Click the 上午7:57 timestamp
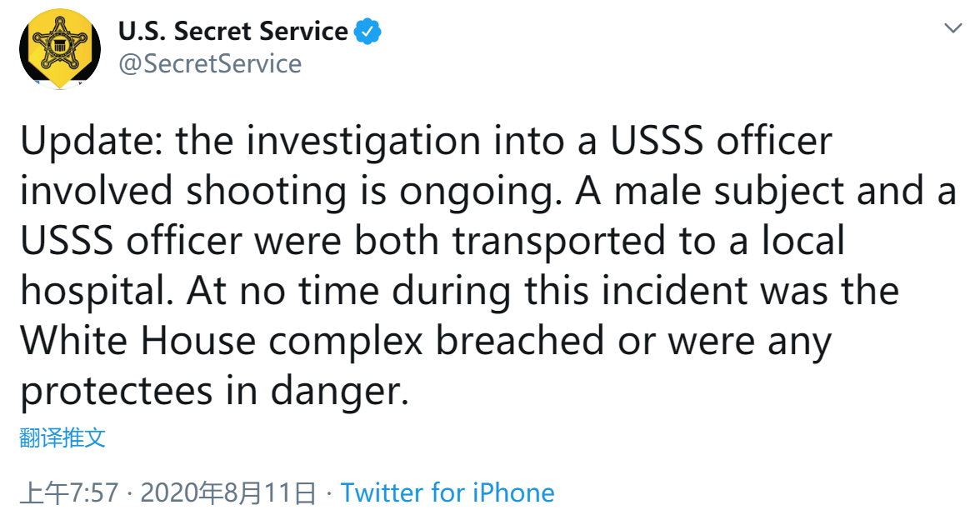This screenshot has width=980, height=525. (68, 493)
